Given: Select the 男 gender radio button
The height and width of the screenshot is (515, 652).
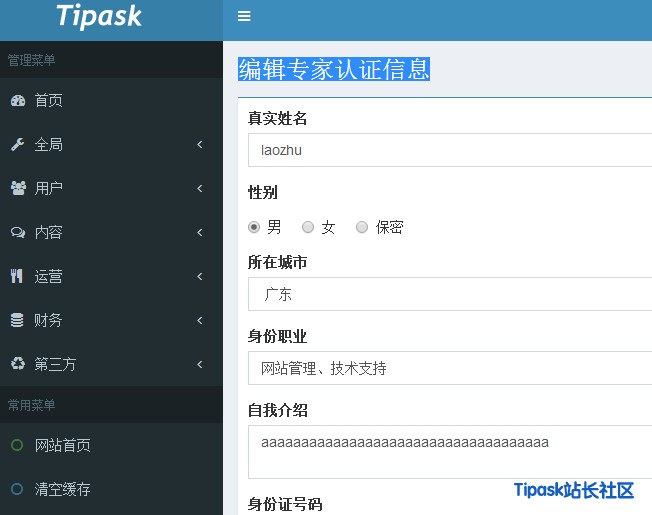Looking at the screenshot, I should pos(254,227).
